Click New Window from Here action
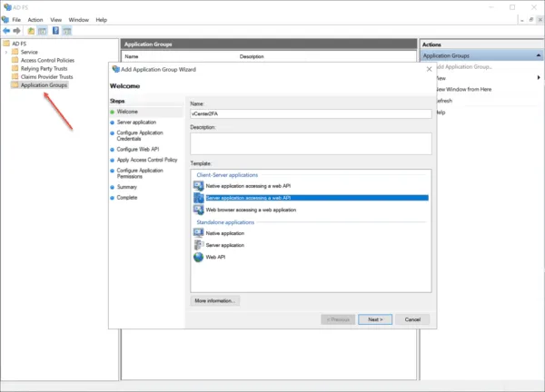 [x=463, y=89]
